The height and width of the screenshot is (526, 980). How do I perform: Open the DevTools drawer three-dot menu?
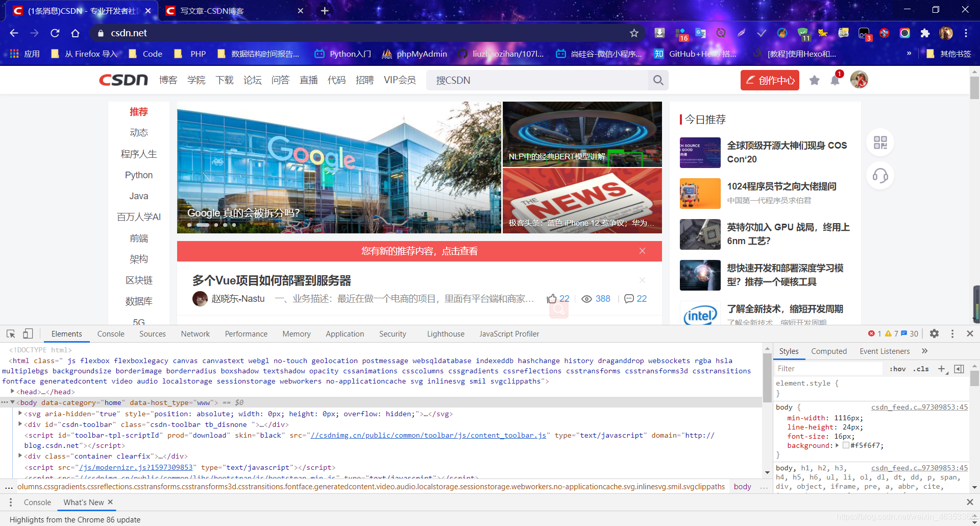point(10,503)
